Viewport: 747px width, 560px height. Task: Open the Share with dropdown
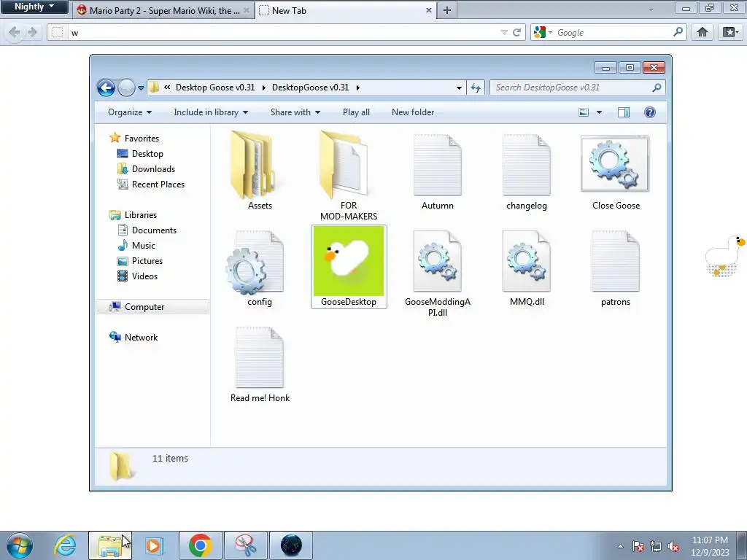(x=295, y=112)
